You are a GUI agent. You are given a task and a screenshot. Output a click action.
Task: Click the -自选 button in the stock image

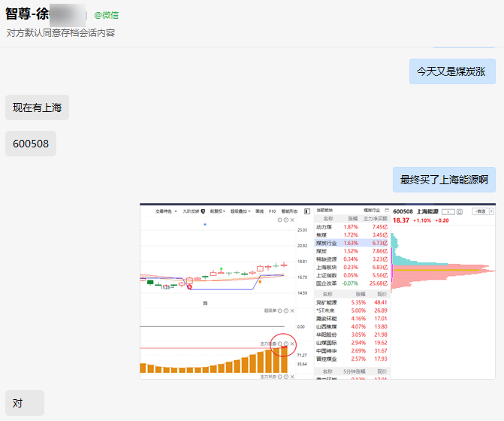480,211
